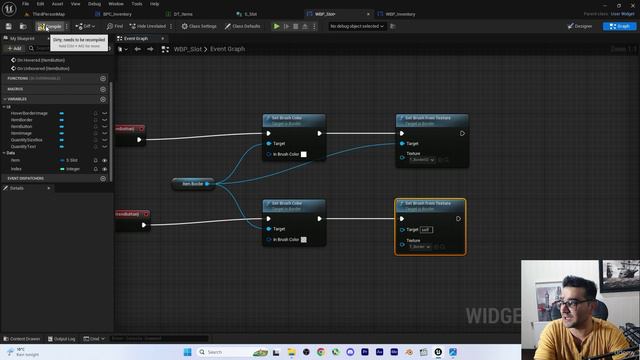Select the HoverBorderImage variable

[29, 113]
